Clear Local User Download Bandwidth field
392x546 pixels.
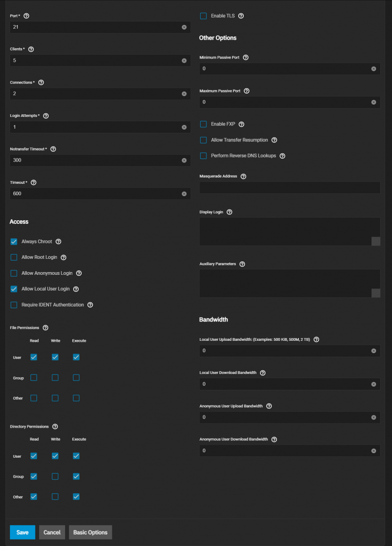[x=374, y=384]
